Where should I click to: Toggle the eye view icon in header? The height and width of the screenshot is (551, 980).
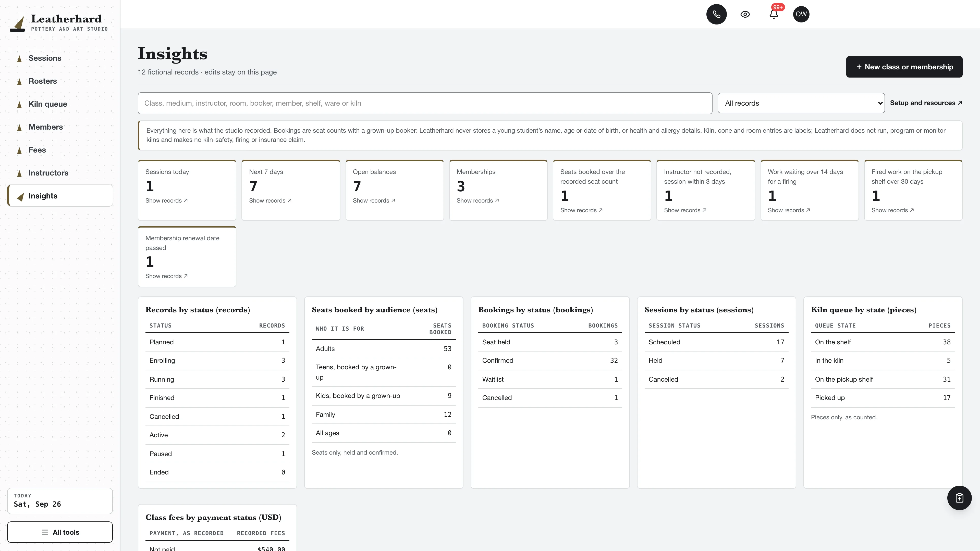point(745,14)
